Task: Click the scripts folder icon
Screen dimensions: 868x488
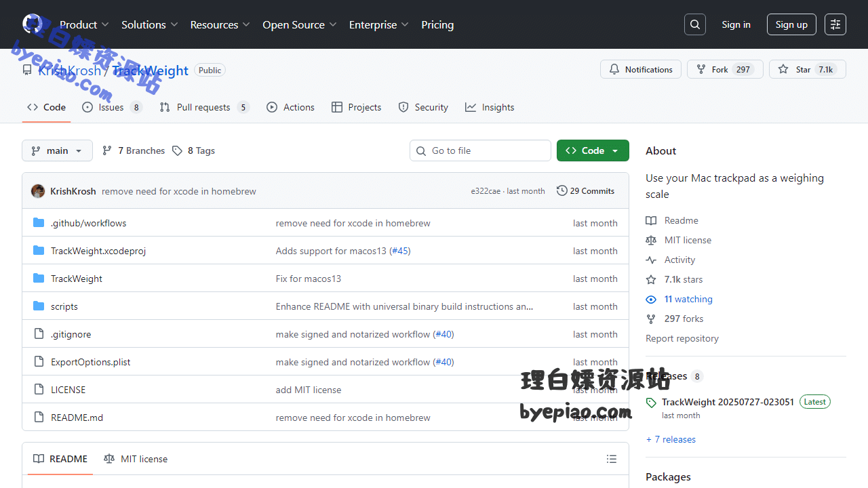Action: [x=39, y=306]
